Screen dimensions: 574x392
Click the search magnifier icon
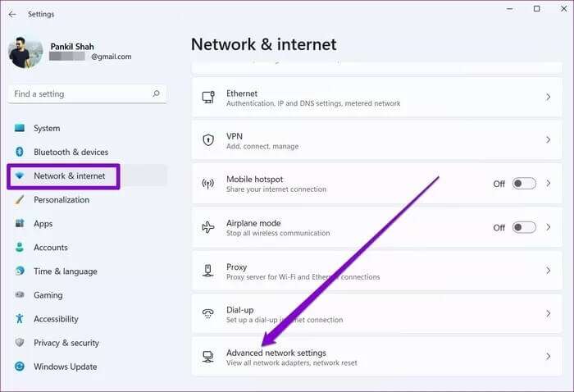156,94
